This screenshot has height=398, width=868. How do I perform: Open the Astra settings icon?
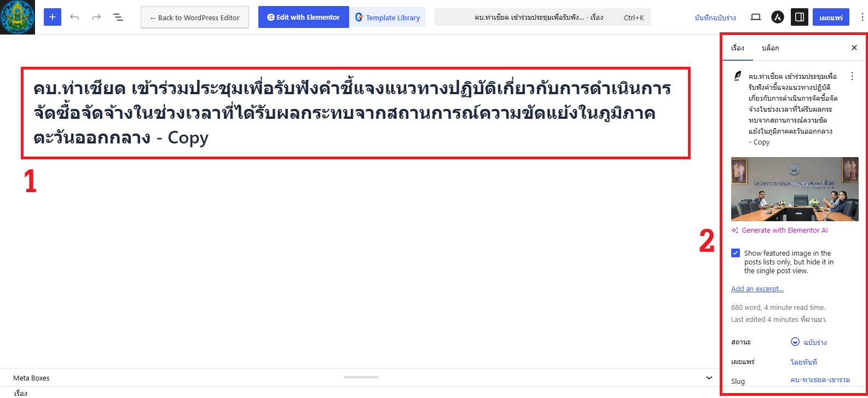pyautogui.click(x=778, y=17)
